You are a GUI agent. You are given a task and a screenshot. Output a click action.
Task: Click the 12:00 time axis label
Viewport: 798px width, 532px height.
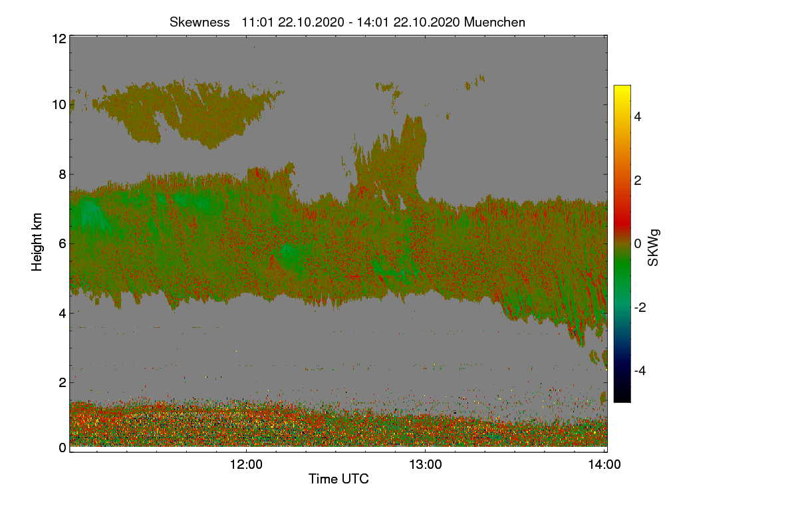click(x=246, y=465)
